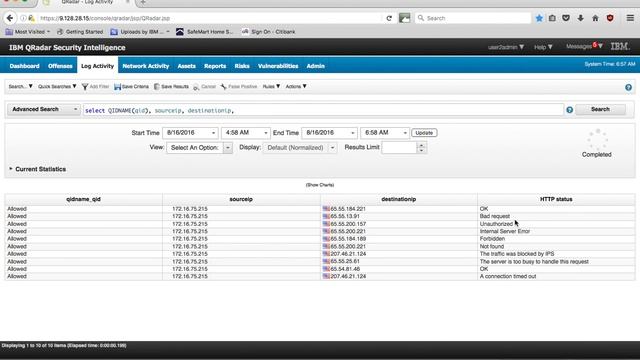Reload the page with the refresh icon
The height and width of the screenshot is (360, 640).
[x=389, y=18]
